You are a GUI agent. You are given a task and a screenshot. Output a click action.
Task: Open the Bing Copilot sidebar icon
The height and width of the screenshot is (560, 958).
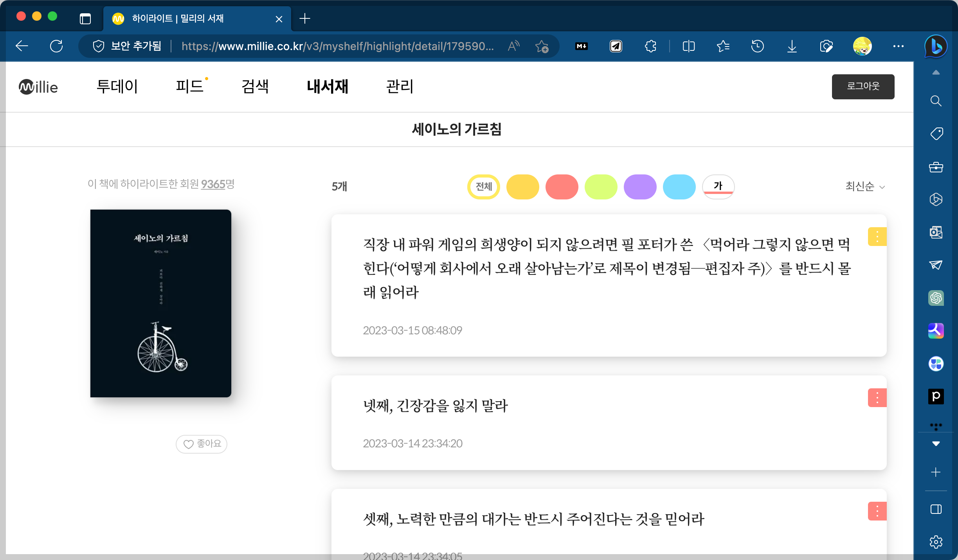[x=936, y=47]
